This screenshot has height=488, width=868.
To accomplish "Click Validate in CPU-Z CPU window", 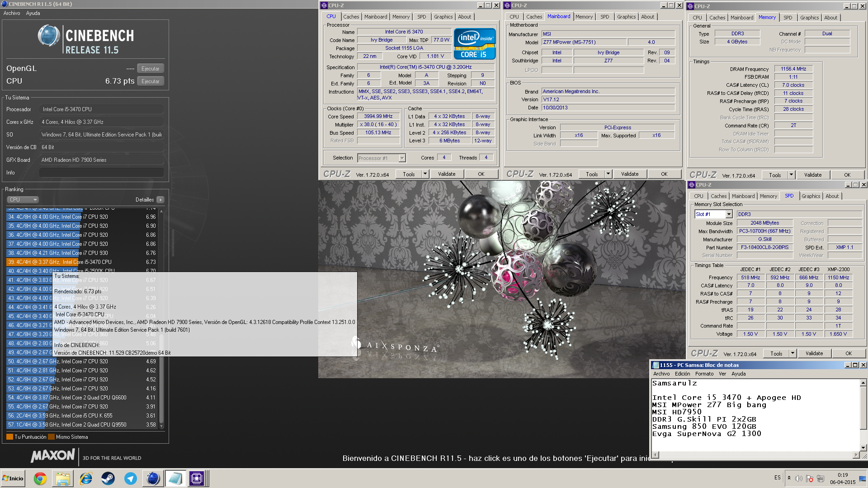I will pyautogui.click(x=447, y=174).
